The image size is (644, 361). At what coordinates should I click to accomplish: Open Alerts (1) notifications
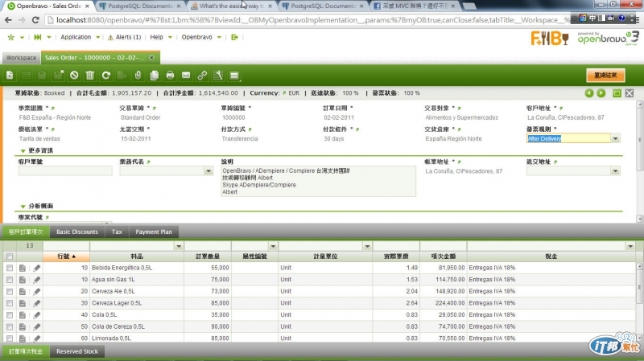[x=125, y=37]
